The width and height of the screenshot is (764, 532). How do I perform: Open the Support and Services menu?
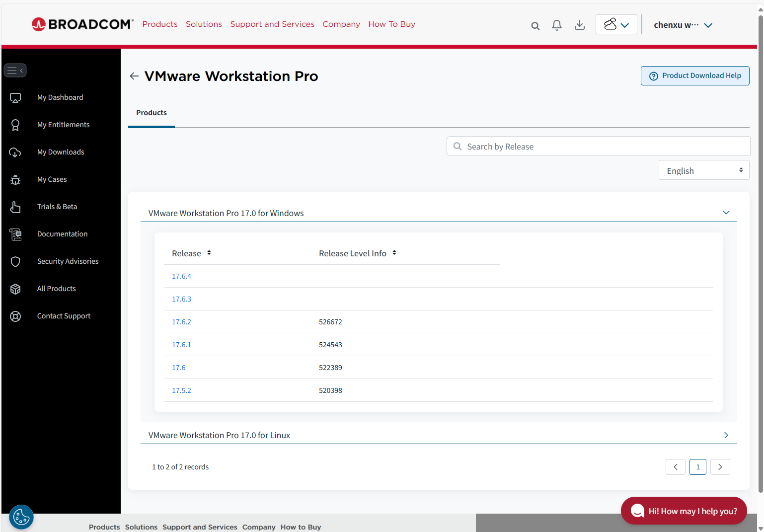click(x=272, y=24)
